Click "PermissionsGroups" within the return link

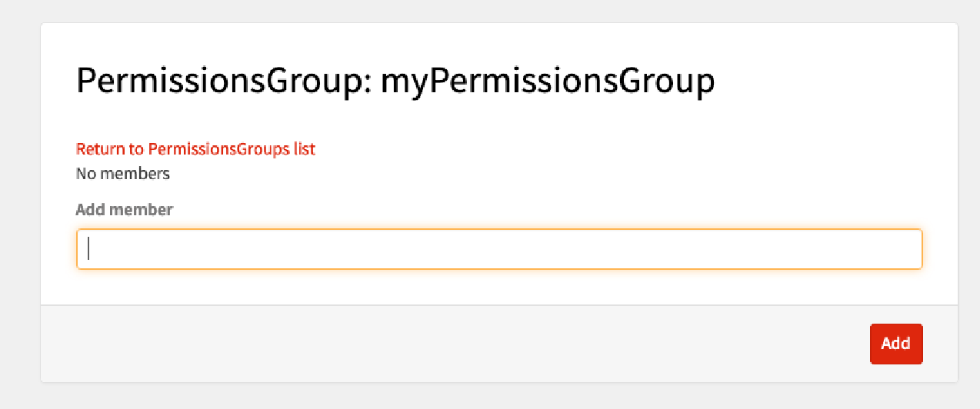pos(218,149)
